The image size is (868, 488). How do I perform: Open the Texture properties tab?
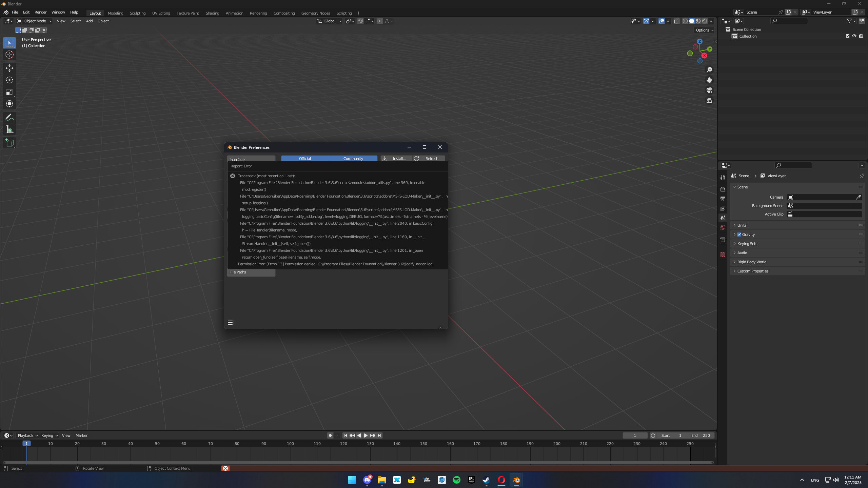pyautogui.click(x=723, y=254)
